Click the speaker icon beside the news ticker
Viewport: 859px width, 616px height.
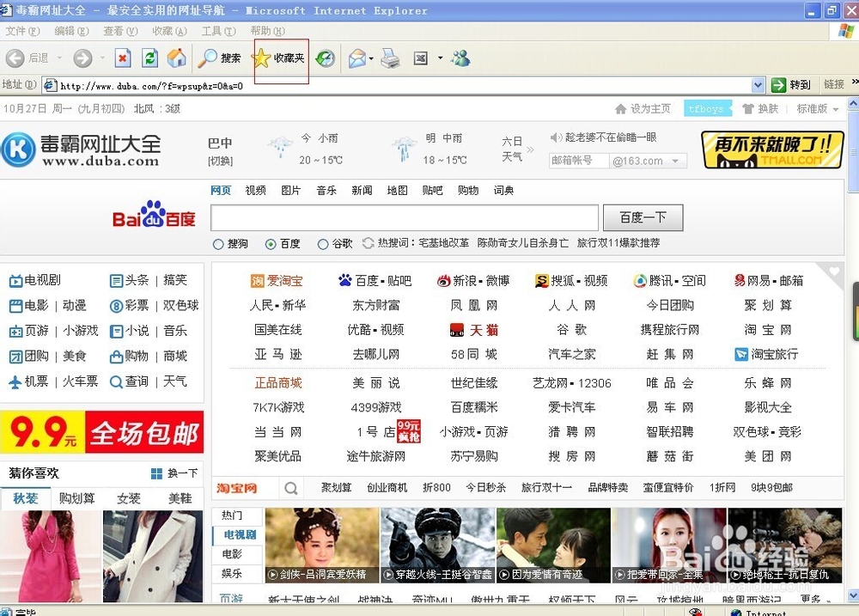point(556,137)
